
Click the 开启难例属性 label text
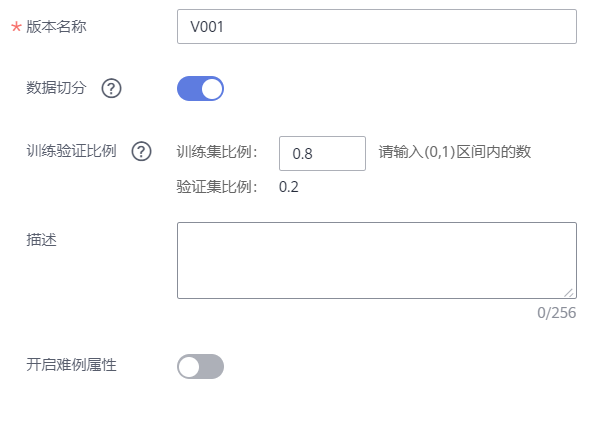[71, 365]
